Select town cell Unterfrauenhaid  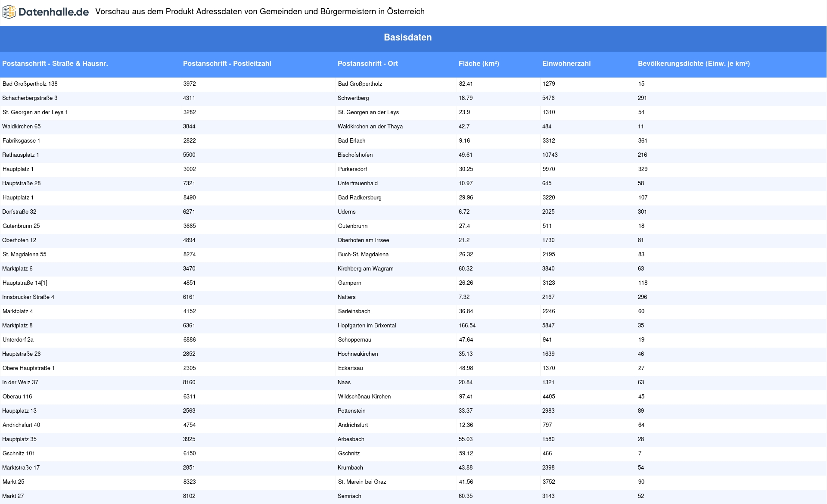point(358,184)
